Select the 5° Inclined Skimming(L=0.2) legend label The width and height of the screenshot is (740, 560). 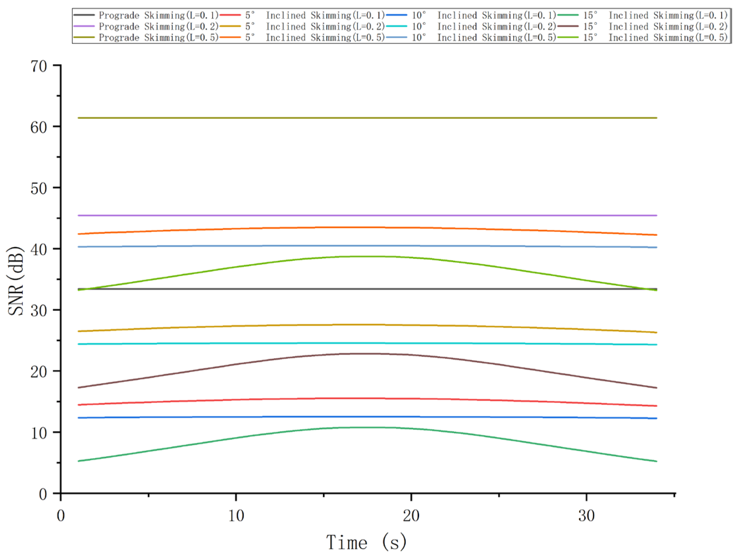tap(314, 26)
